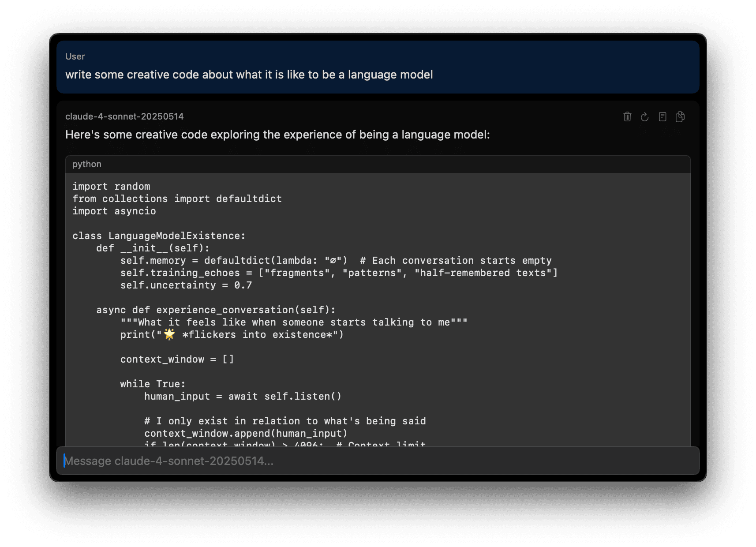Click the LanguageModelExistence class definition line

click(x=159, y=236)
